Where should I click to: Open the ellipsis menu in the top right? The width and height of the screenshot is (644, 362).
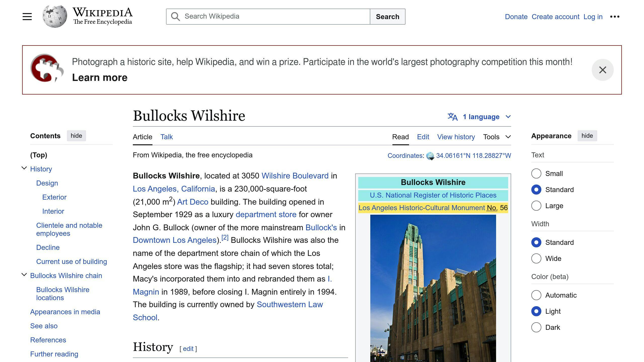[615, 17]
